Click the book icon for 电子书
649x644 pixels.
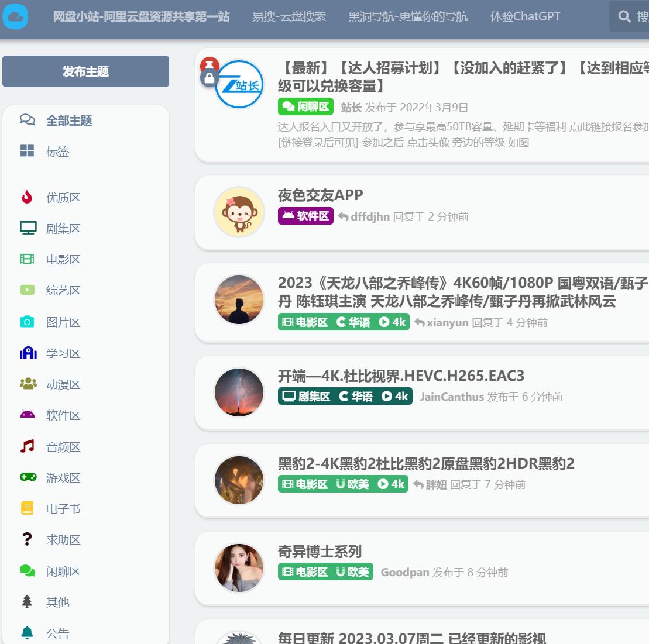pyautogui.click(x=27, y=508)
